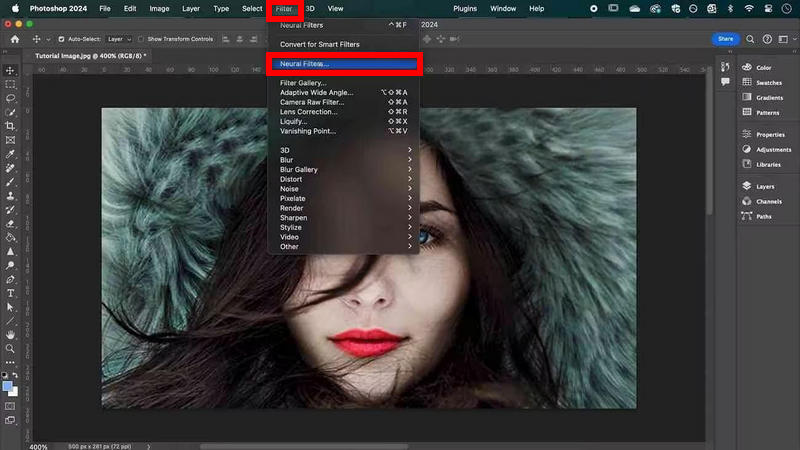Screen dimensions: 800x450
Task: Select the Rectangular Marquee tool
Action: pyautogui.click(x=10, y=85)
